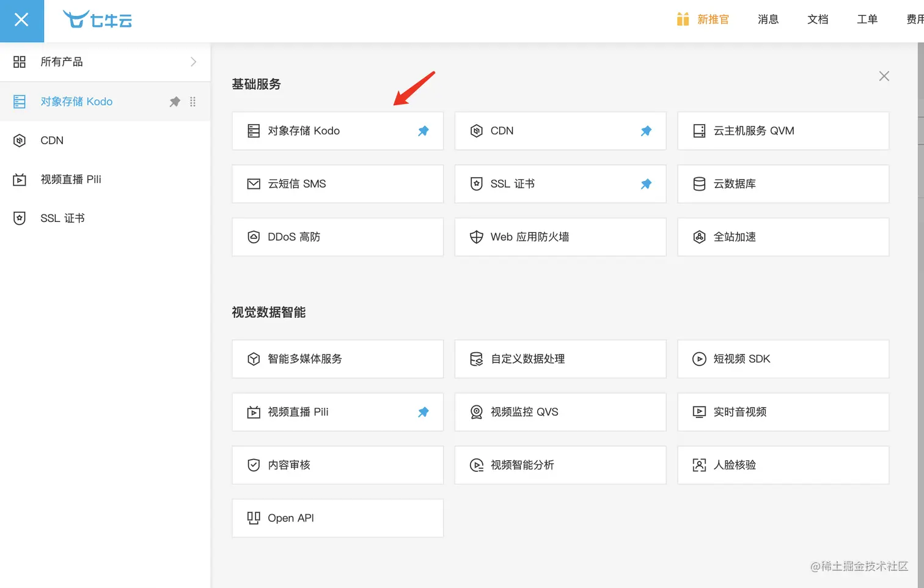
Task: Expand 所有产品 with the chevron arrow
Action: tap(193, 62)
